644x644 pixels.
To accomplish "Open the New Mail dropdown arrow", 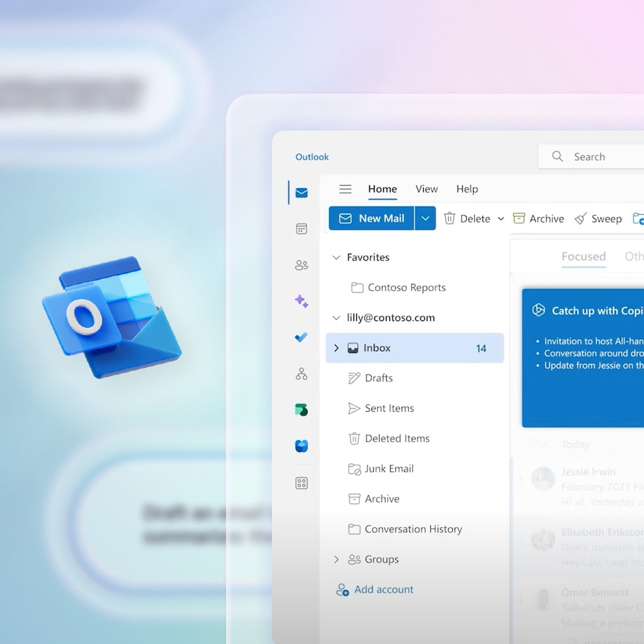I will [x=425, y=218].
